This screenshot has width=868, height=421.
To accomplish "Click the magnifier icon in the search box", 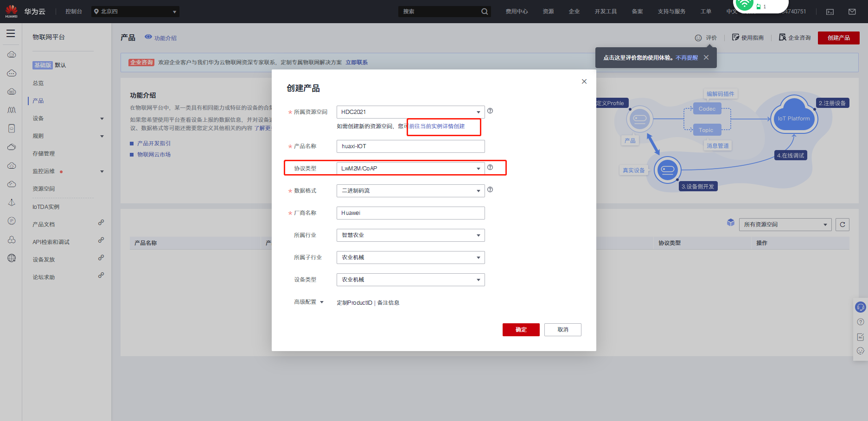I will [485, 12].
